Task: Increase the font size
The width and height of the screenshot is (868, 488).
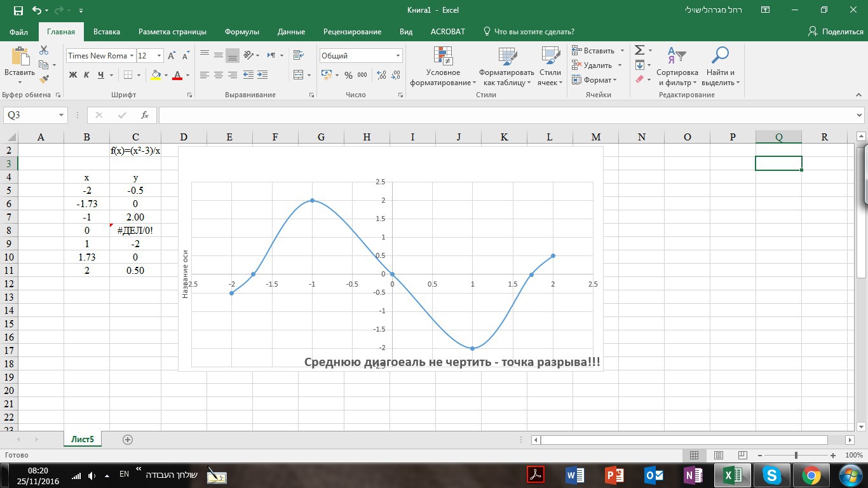Action: 172,56
